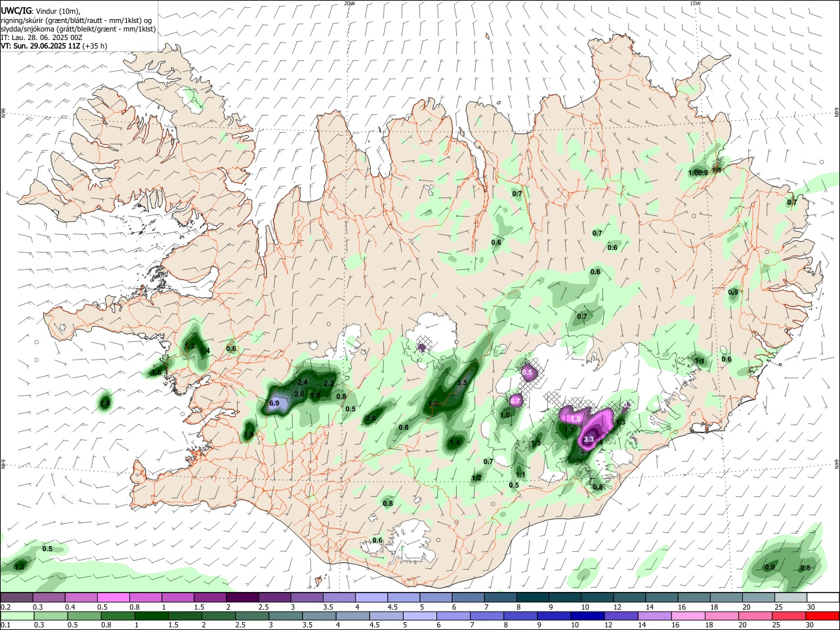Click the pink 1.0 snow value on the glacier
The height and width of the screenshot is (630, 840).
click(x=576, y=419)
